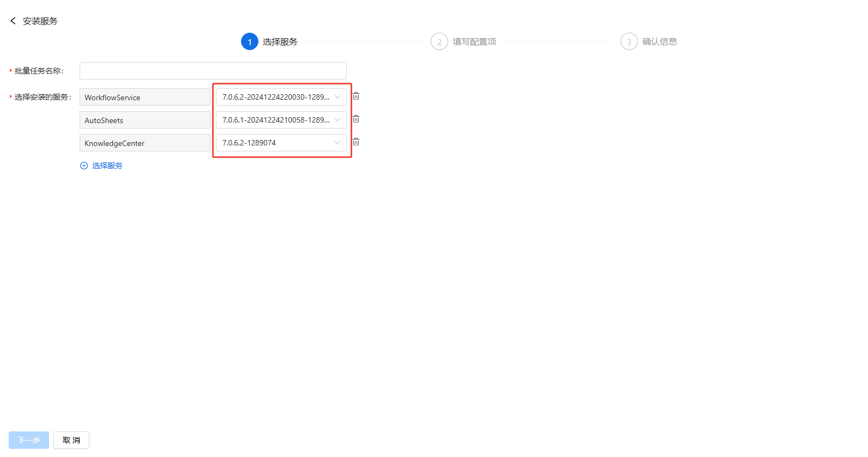Click the 批量任务名称 label
The width and height of the screenshot is (868, 457).
[x=39, y=71]
